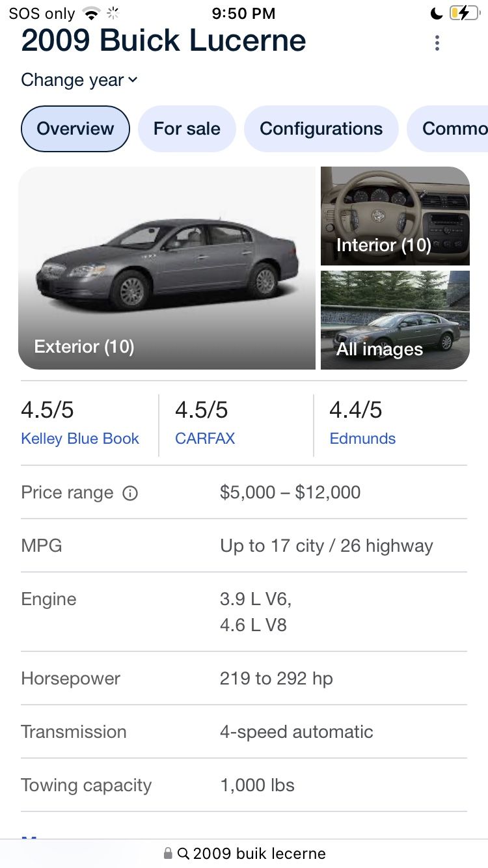This screenshot has width=488, height=868.
Task: Select the partially visible Common tab
Action: pos(453,129)
